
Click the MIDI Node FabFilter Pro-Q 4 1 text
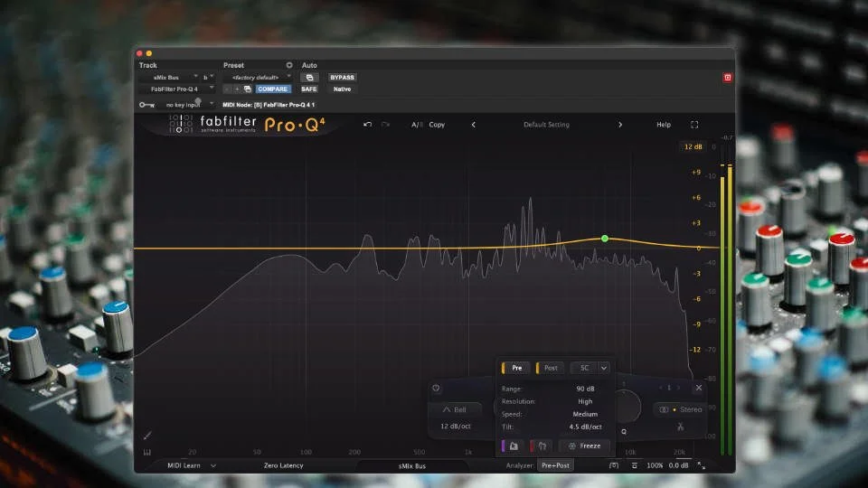pyautogui.click(x=269, y=105)
